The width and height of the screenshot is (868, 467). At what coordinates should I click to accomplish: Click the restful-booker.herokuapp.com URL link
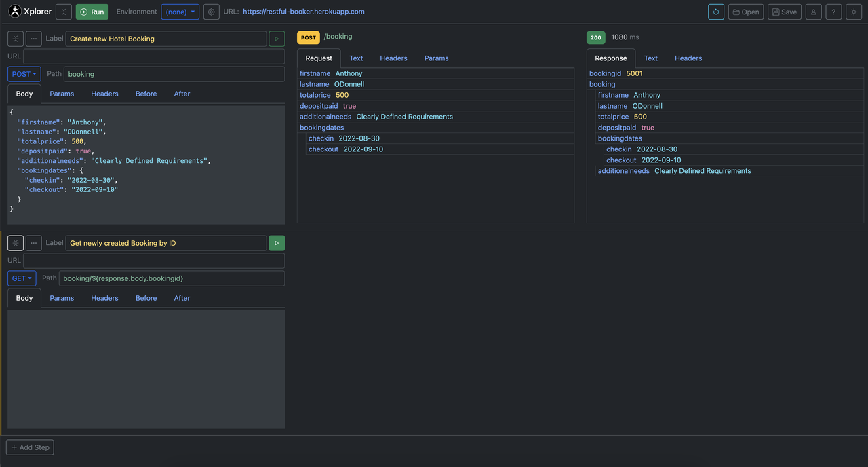304,12
